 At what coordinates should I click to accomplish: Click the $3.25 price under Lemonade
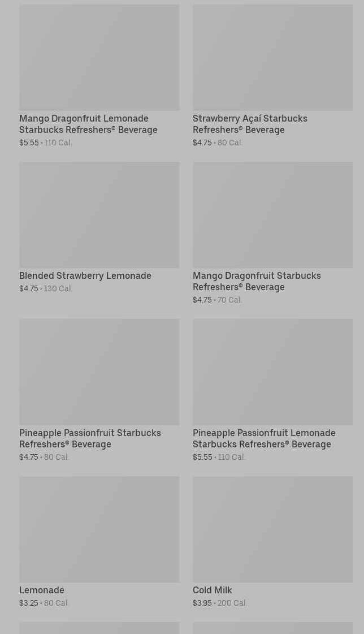tap(29, 603)
